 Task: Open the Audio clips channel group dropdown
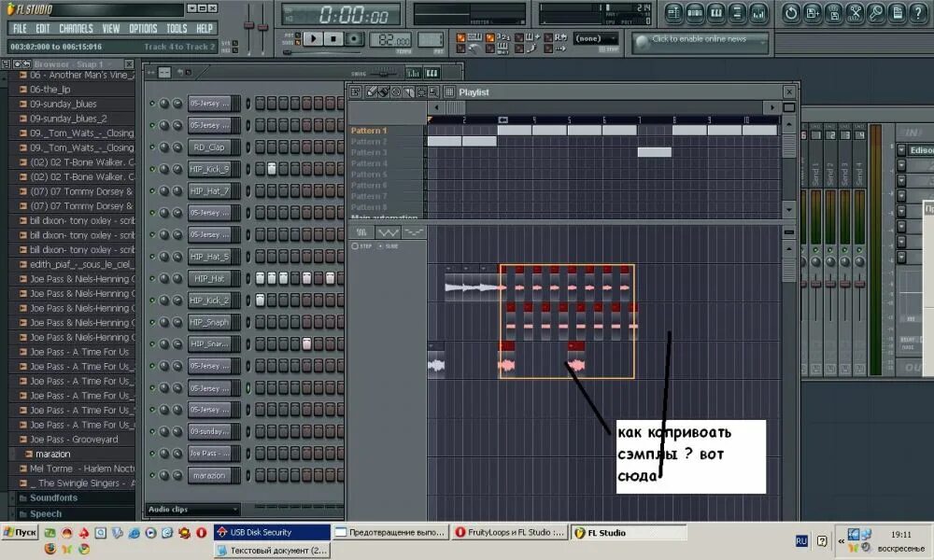192,510
